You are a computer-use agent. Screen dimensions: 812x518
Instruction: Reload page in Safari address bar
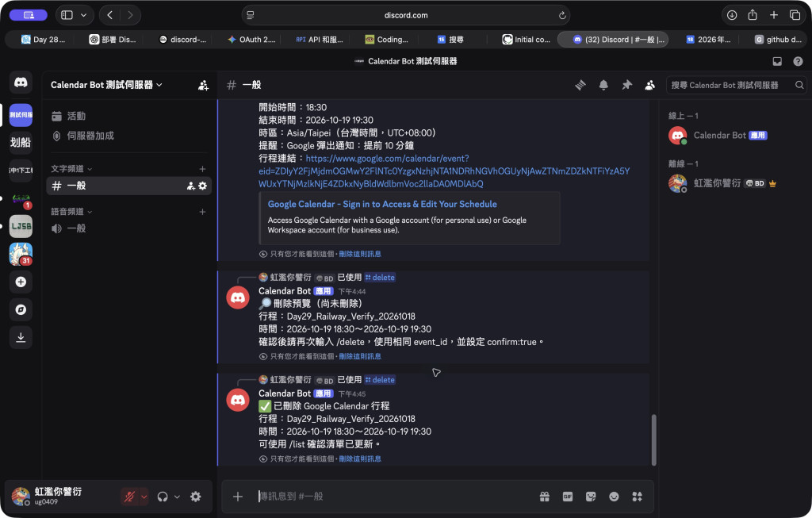point(562,15)
